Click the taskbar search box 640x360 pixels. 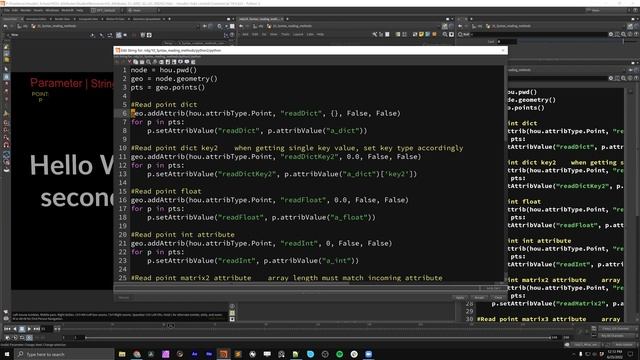pos(64,354)
